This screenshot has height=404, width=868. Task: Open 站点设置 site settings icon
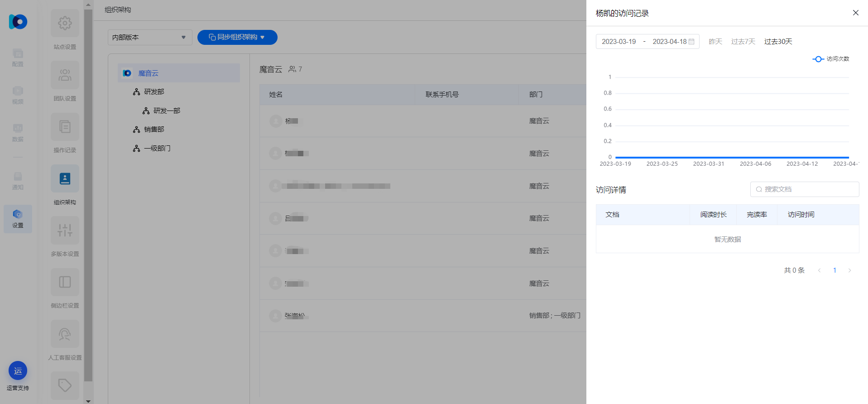[x=65, y=23]
